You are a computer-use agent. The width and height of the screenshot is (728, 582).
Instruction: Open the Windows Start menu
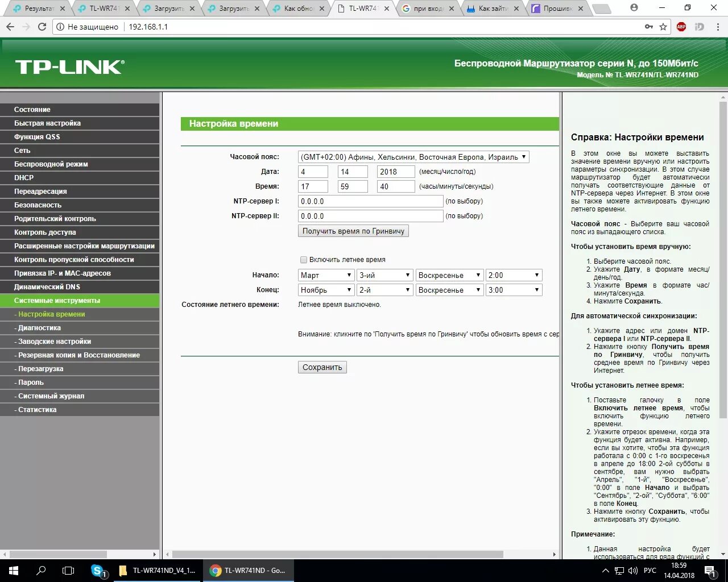pos(14,571)
